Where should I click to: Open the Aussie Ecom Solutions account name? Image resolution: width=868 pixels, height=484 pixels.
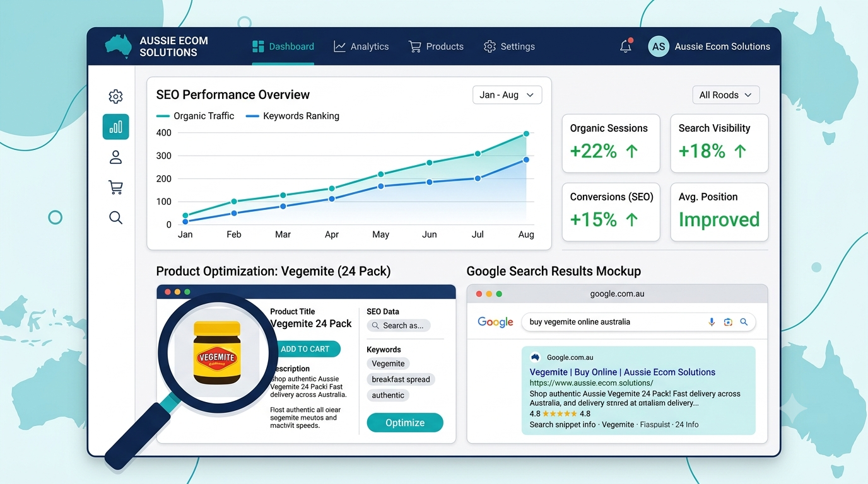click(722, 47)
